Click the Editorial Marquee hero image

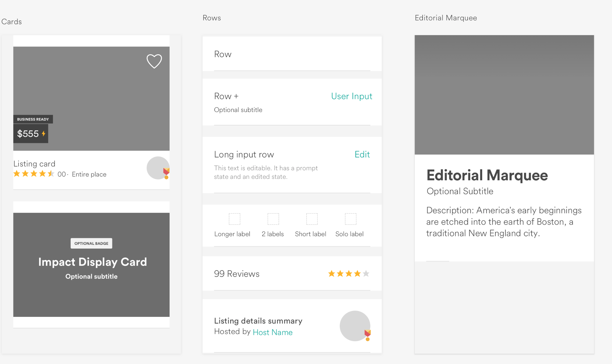pyautogui.click(x=504, y=95)
